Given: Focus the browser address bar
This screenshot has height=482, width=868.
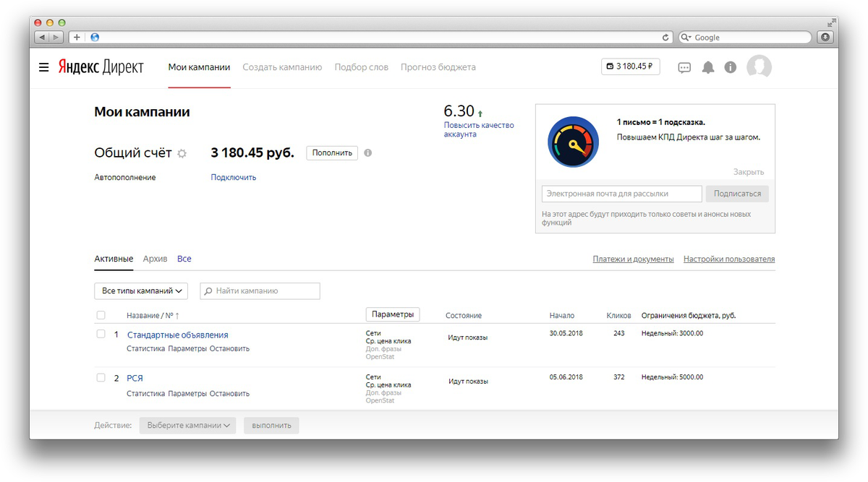Looking at the screenshot, I should (380, 37).
